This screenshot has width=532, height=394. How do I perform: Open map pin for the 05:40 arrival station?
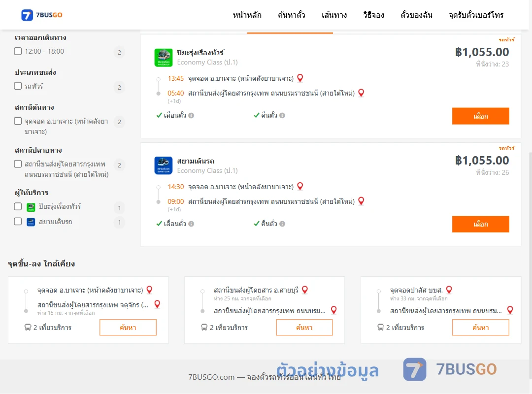point(362,93)
